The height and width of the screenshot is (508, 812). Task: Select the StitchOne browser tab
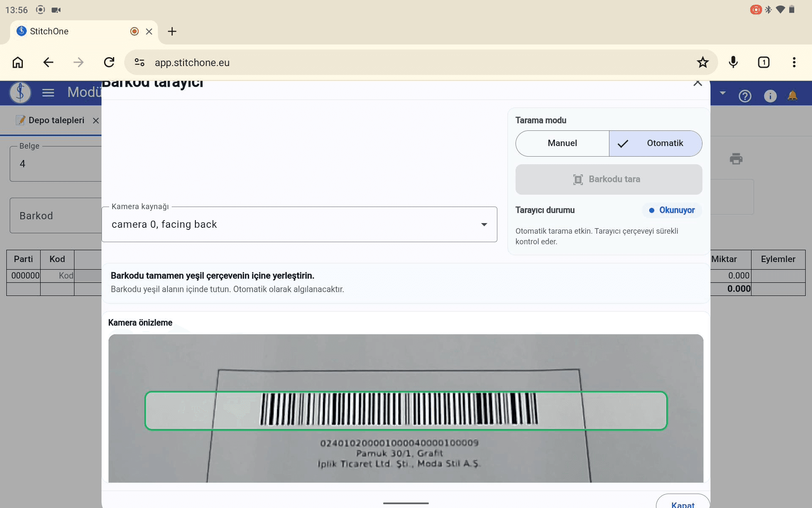coord(84,32)
